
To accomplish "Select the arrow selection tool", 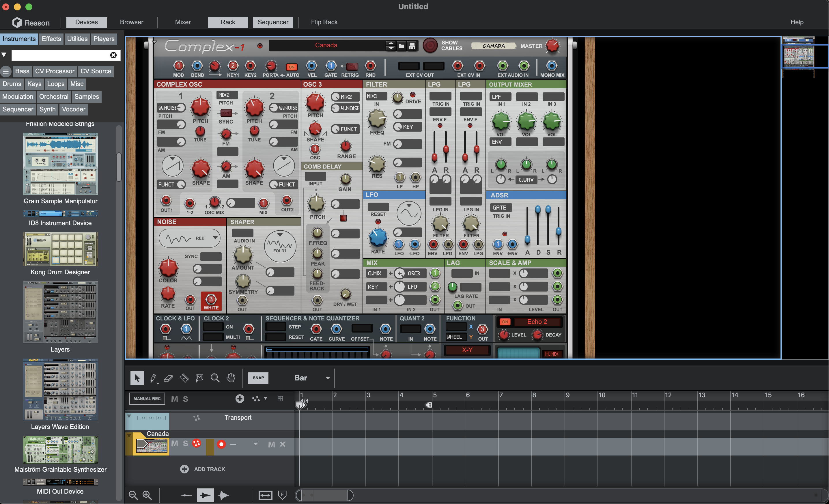I will tap(137, 378).
